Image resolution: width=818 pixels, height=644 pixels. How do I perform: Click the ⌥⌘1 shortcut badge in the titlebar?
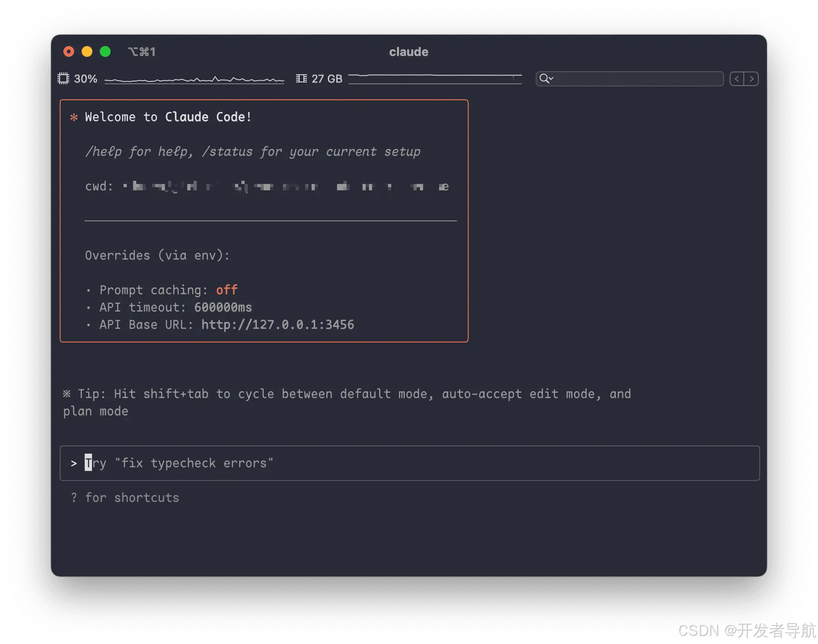pos(142,51)
